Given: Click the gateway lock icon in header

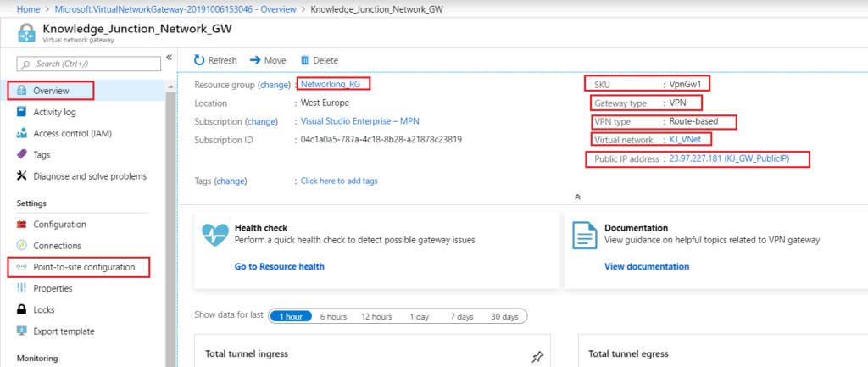Looking at the screenshot, I should tap(26, 33).
